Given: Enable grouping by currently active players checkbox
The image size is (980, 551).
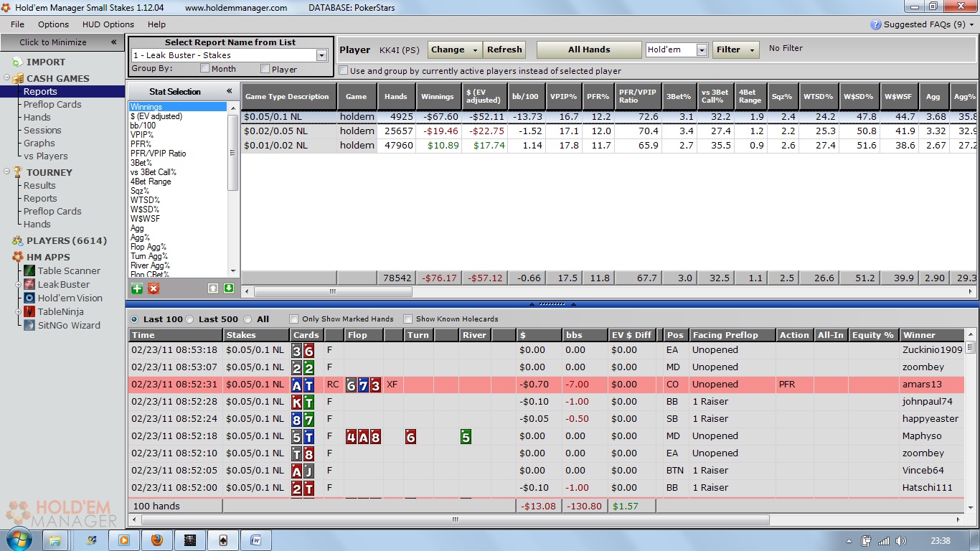Looking at the screenshot, I should 343,71.
